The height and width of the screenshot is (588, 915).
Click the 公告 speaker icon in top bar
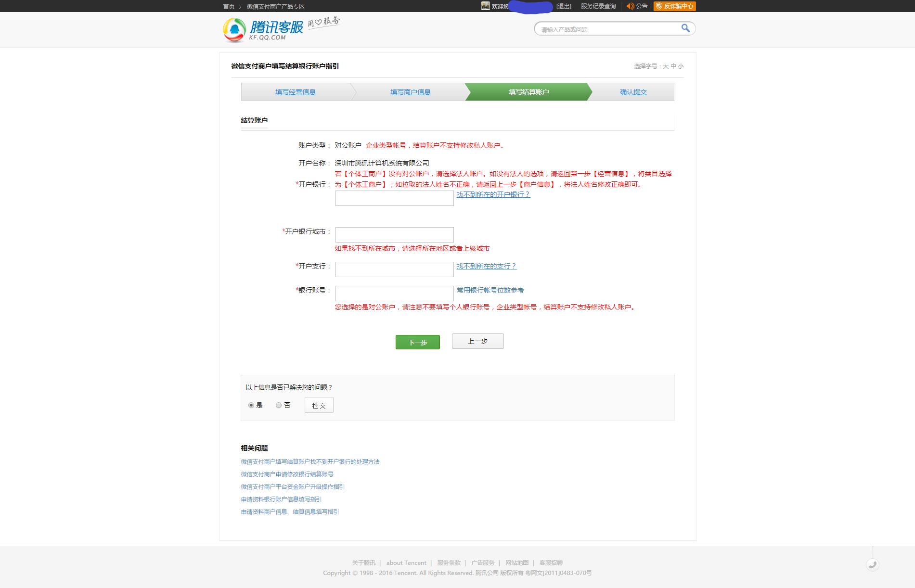630,6
